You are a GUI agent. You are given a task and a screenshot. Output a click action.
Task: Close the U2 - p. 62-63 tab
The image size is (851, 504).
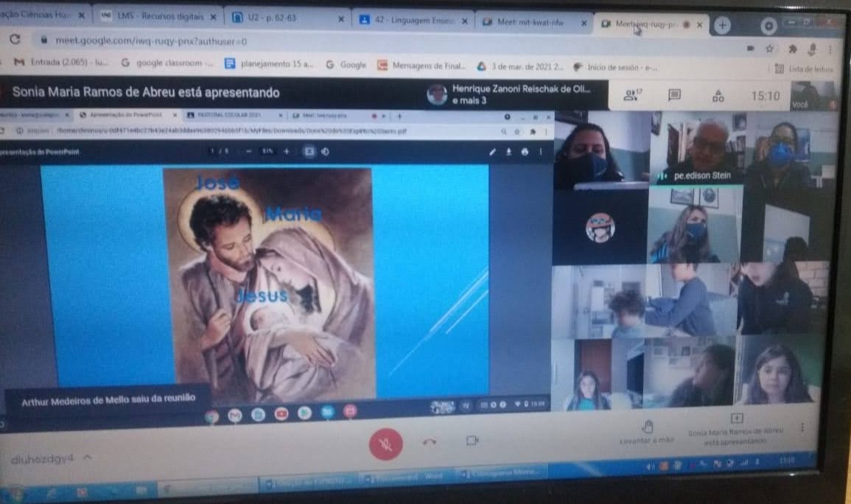coord(341,19)
